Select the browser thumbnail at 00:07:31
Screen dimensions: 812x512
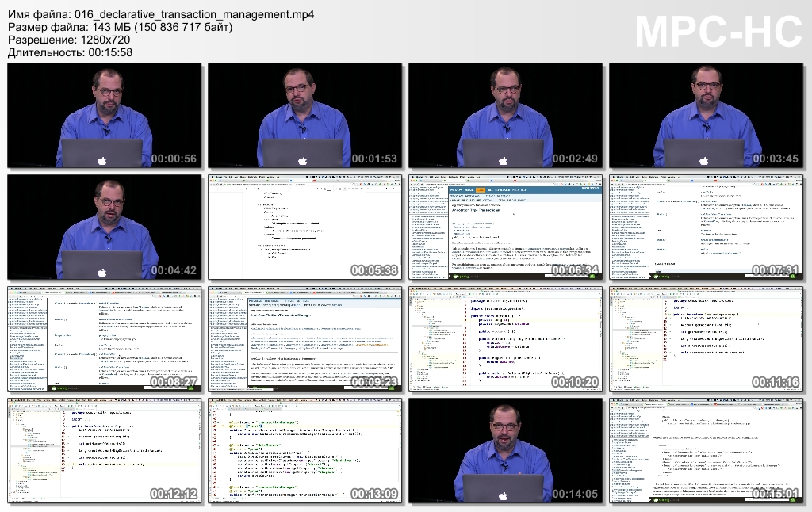pyautogui.click(x=707, y=227)
